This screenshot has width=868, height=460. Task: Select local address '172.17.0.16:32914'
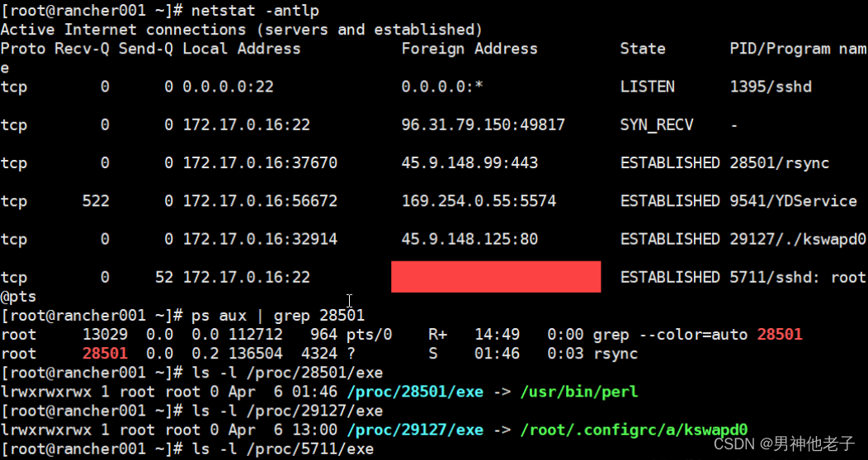(x=260, y=239)
